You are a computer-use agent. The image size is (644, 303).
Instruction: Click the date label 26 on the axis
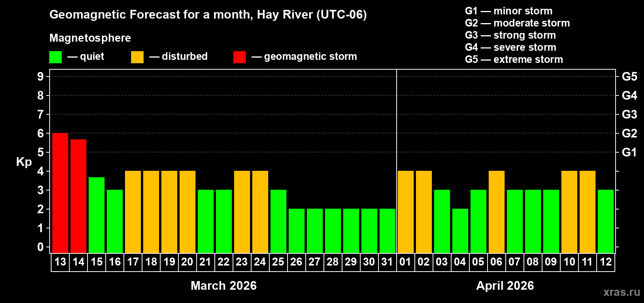point(297,262)
